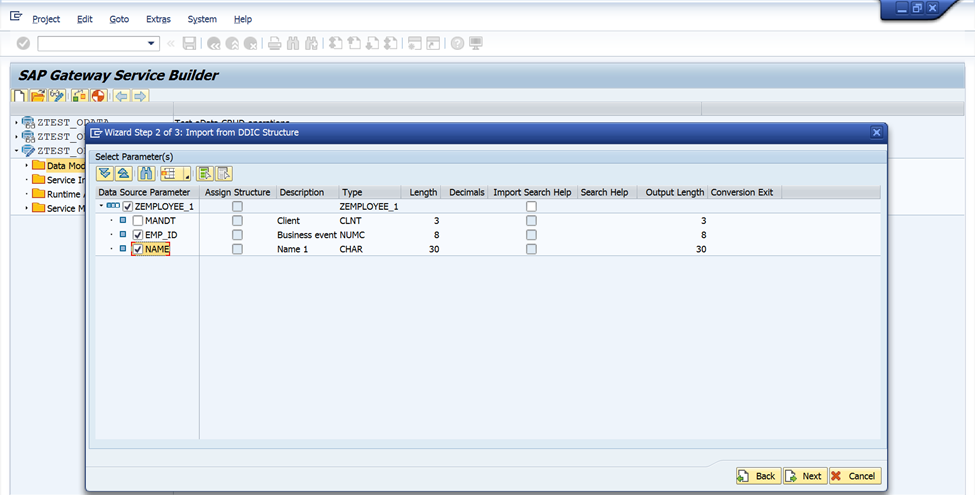The image size is (975, 495).
Task: Click the Back round toolbar icon
Action: [x=214, y=44]
